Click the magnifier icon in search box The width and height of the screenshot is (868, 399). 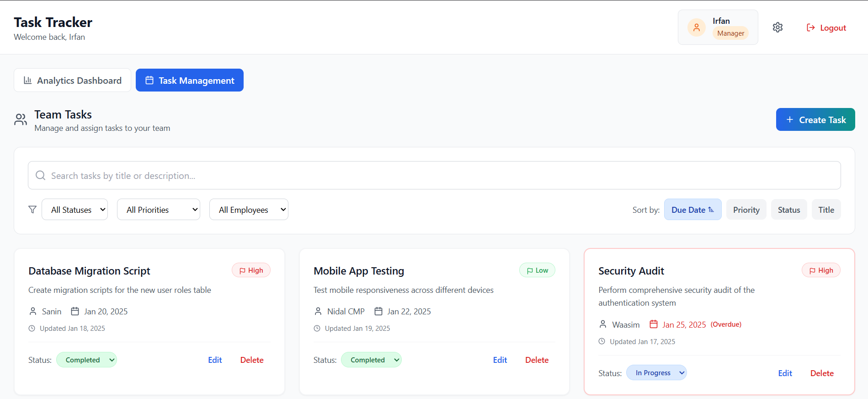[41, 175]
